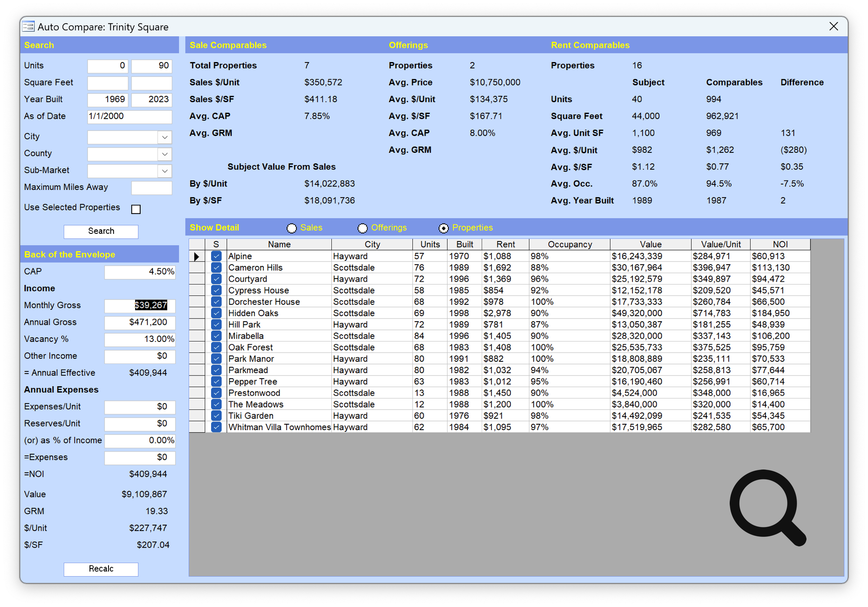Click the $49,320,000 value cell

pos(651,313)
